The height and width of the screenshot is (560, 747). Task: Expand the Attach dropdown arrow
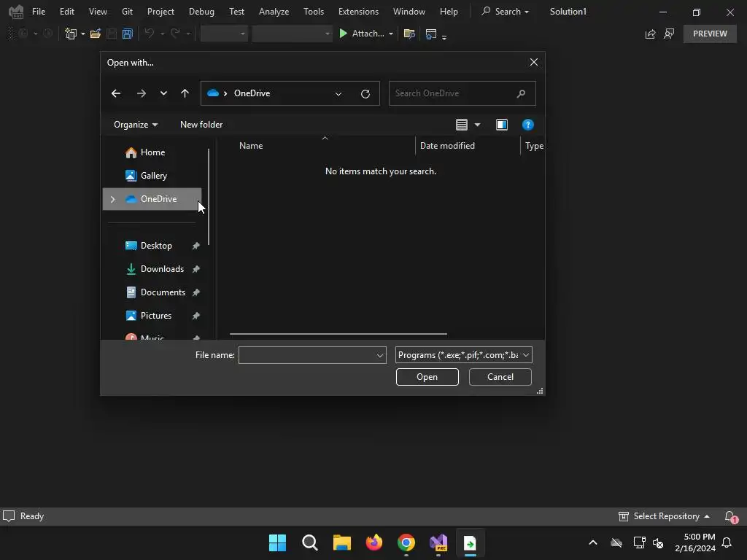[x=391, y=34]
